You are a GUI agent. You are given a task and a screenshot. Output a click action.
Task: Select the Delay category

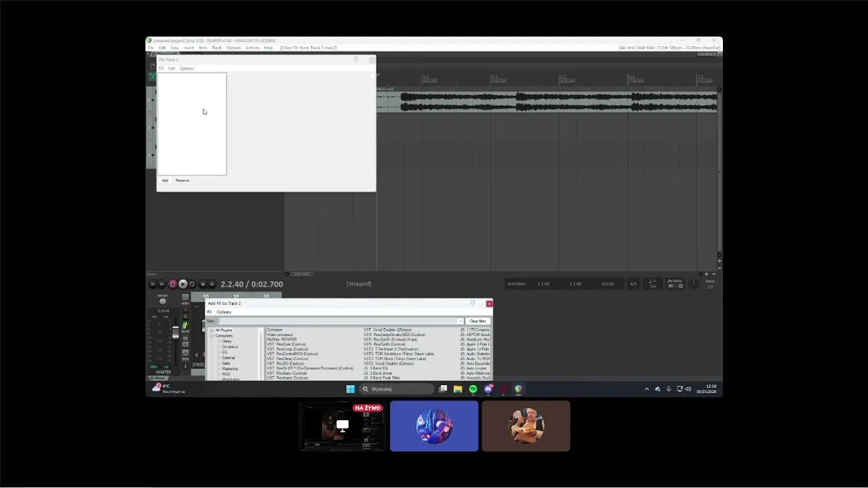[226, 341]
